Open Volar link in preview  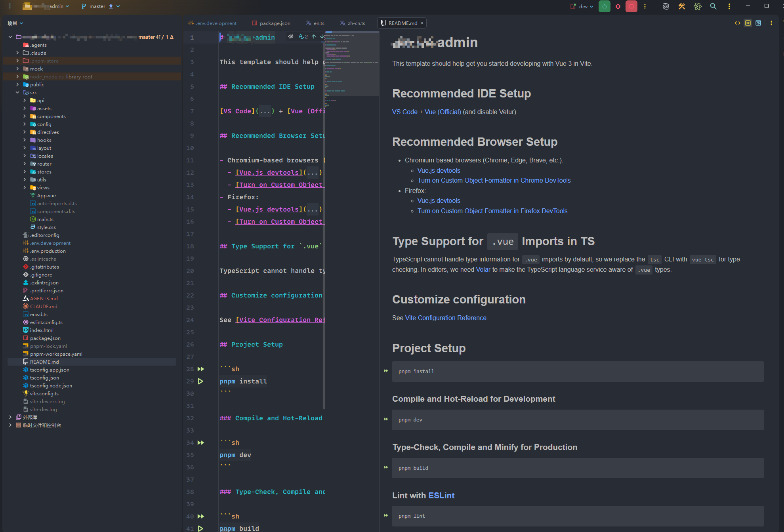[483, 269]
